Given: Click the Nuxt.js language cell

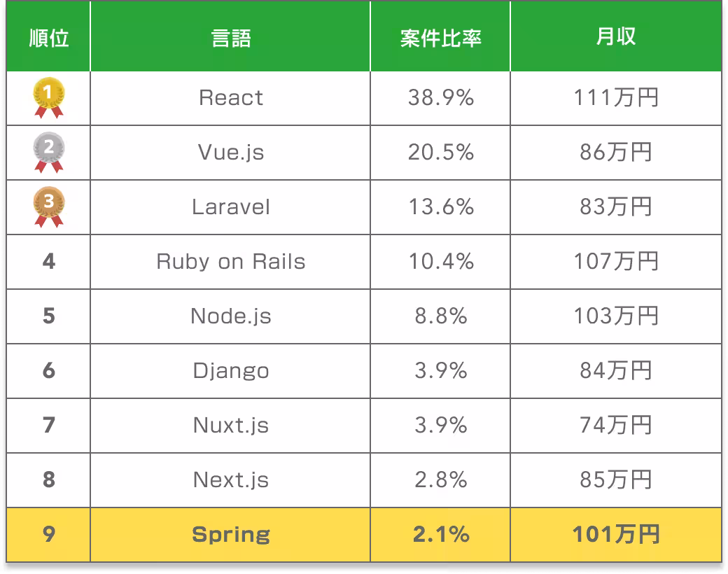Looking at the screenshot, I should point(230,425).
